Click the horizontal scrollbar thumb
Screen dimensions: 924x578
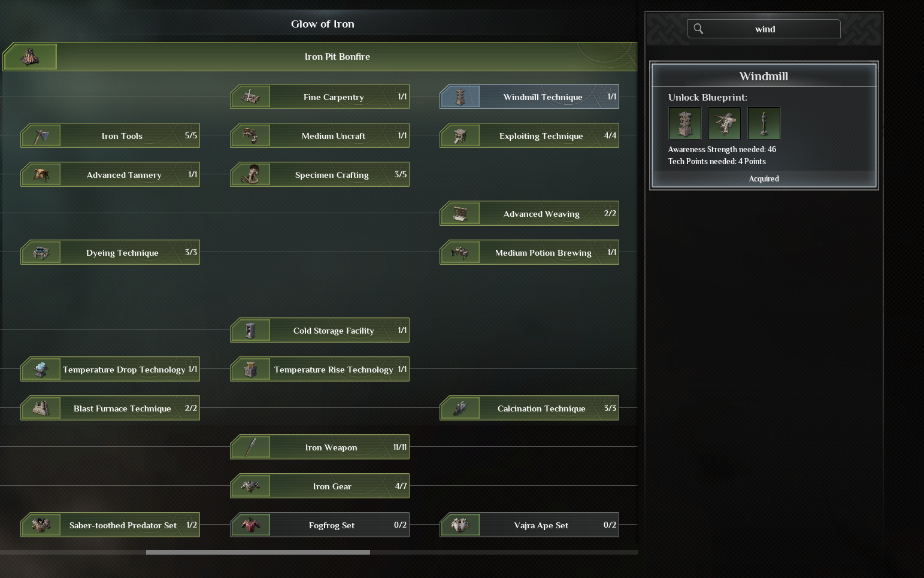pos(258,552)
